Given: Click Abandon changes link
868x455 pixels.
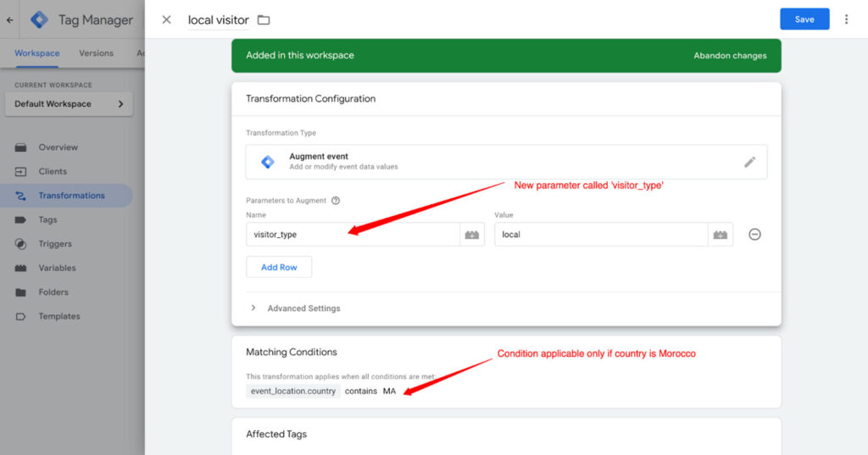Looking at the screenshot, I should tap(730, 56).
